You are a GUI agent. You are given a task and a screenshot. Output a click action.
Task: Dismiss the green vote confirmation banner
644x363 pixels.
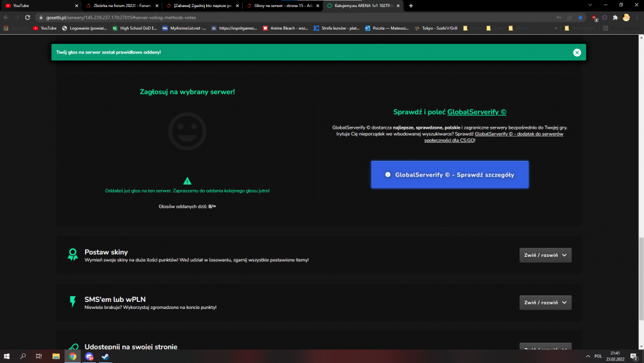pos(576,52)
